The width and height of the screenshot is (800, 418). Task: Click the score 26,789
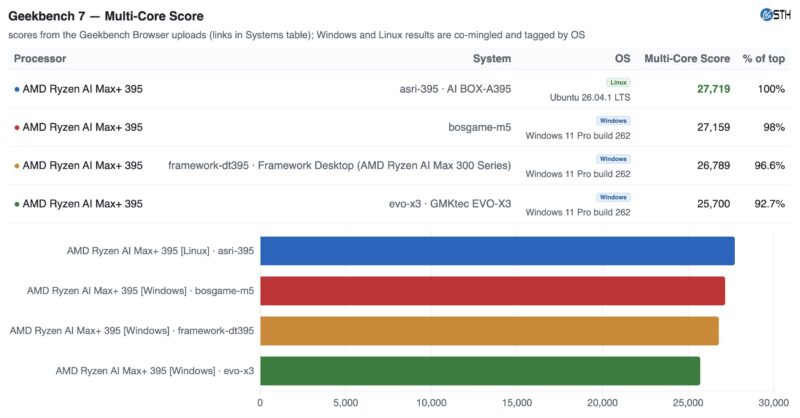click(714, 165)
